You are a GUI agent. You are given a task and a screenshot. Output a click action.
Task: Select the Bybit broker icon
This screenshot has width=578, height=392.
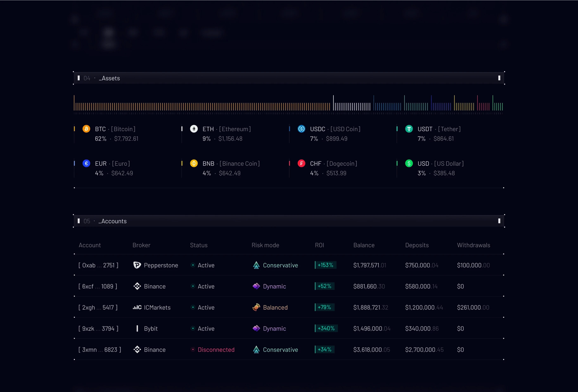click(137, 328)
